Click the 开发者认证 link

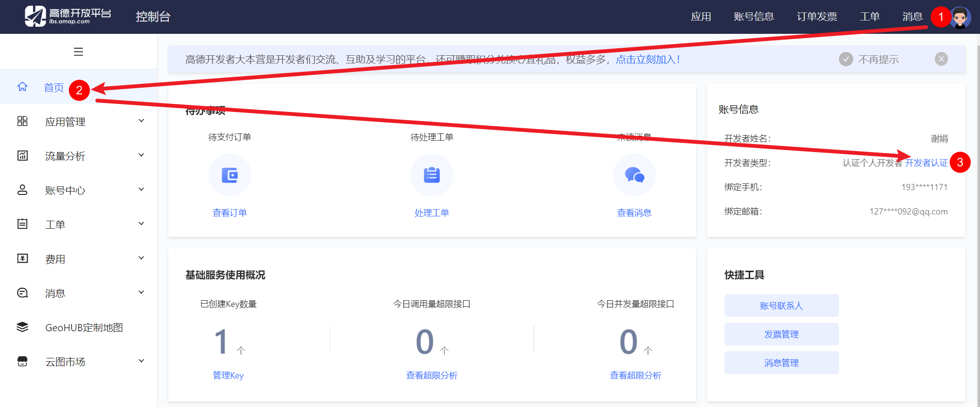click(927, 163)
